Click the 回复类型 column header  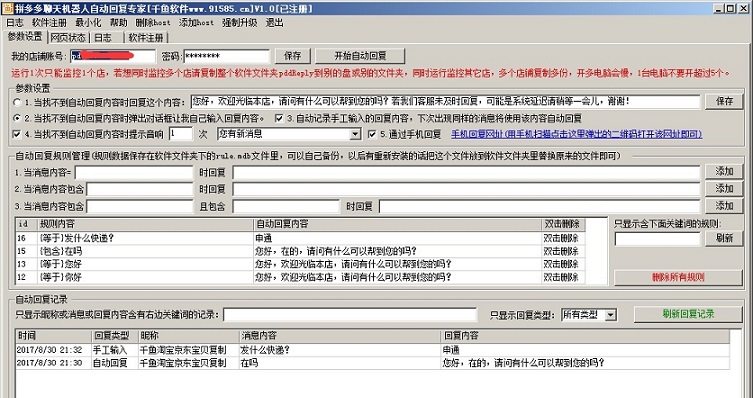tap(114, 336)
